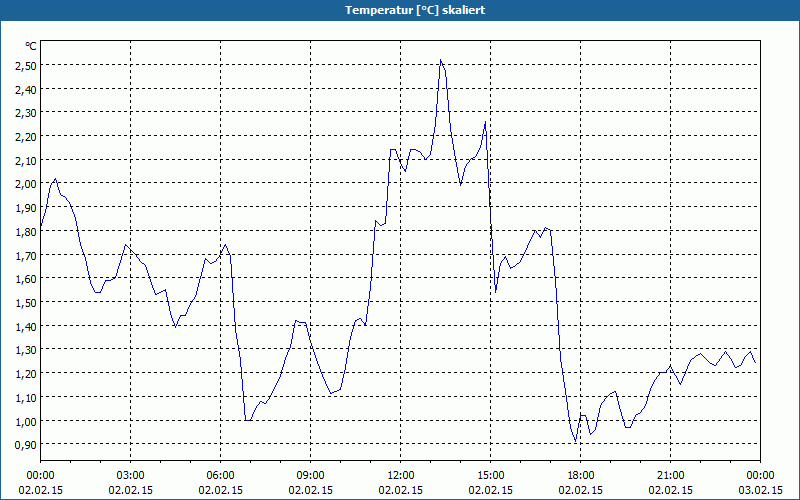Select the 21:00 time axis marker
The width and height of the screenshot is (800, 500).
670,476
